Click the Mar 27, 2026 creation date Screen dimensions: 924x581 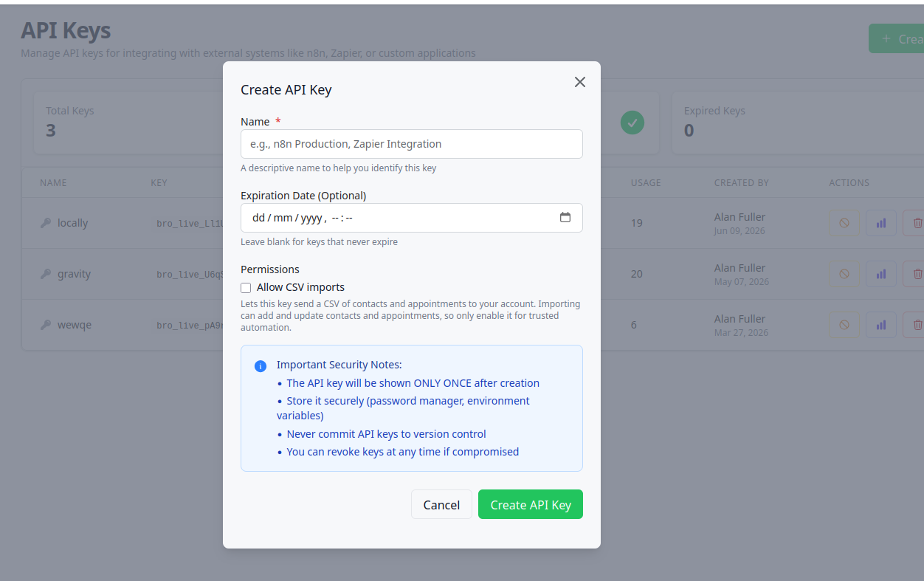click(741, 332)
